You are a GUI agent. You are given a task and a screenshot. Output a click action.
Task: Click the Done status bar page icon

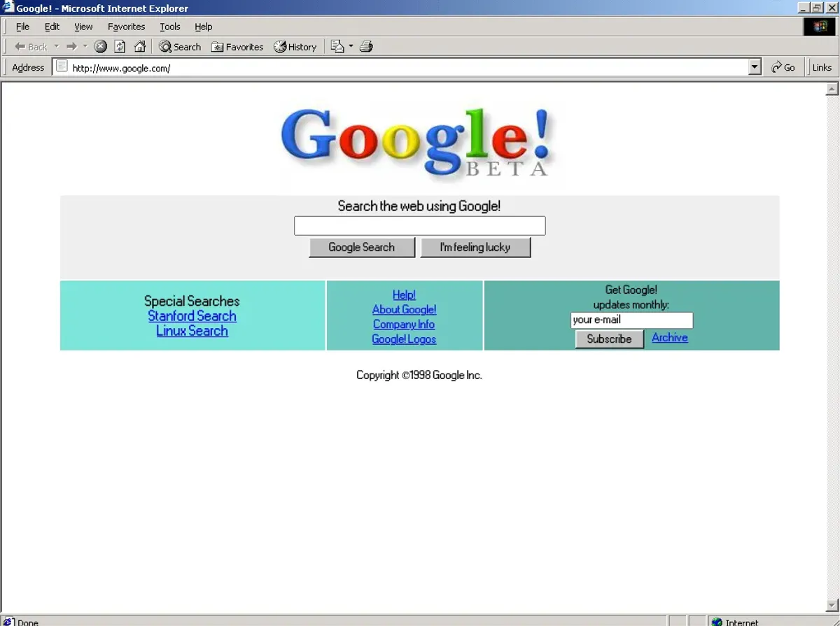coord(8,622)
